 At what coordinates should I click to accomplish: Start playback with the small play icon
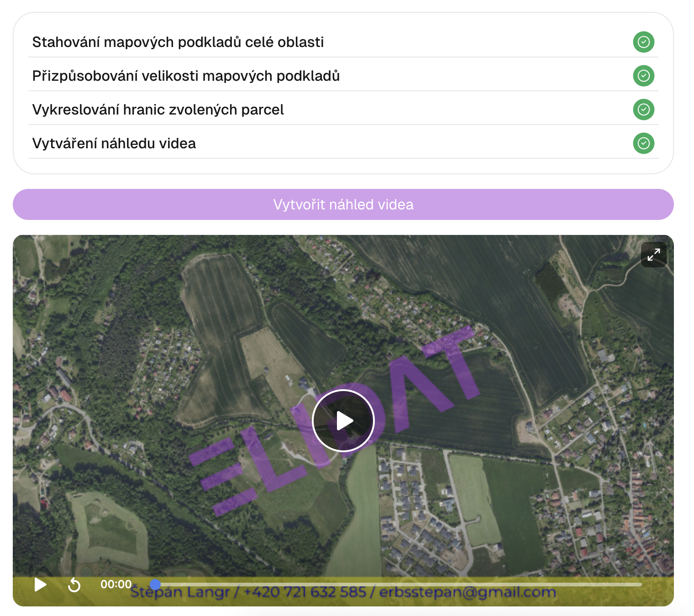[41, 585]
